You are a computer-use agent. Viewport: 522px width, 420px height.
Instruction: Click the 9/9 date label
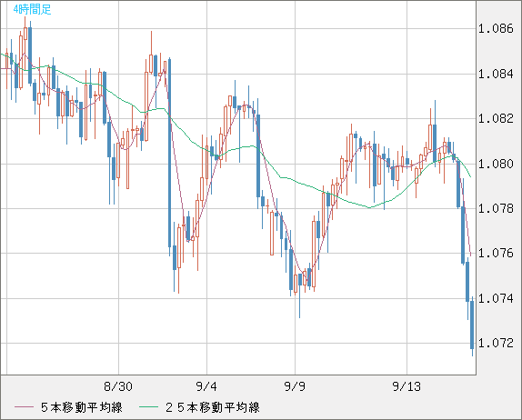tap(295, 386)
